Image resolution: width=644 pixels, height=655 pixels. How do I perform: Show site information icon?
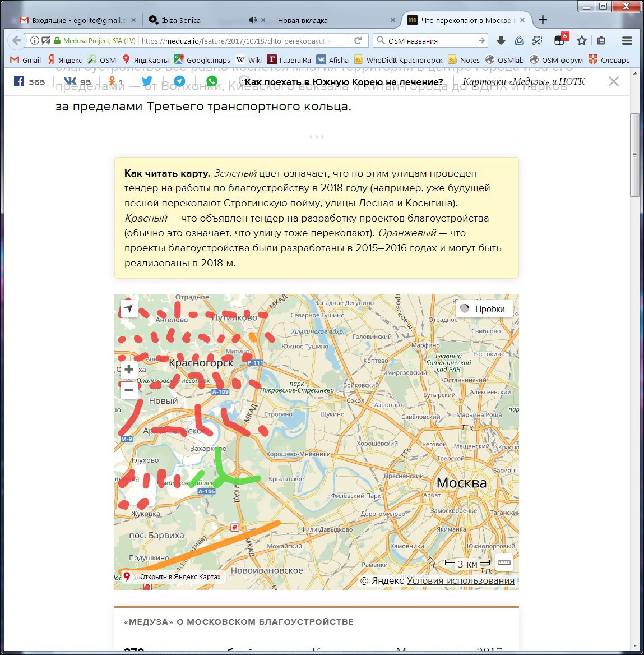35,40
